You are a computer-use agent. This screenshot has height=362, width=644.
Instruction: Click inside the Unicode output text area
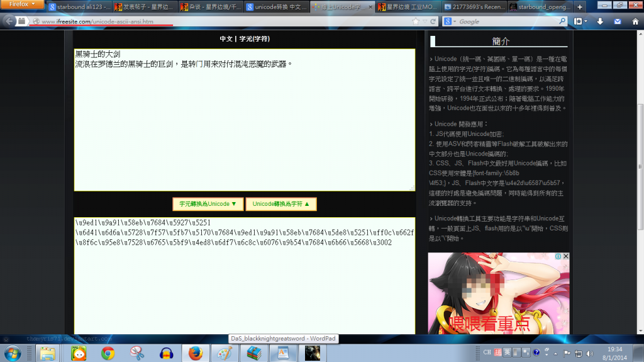pyautogui.click(x=244, y=283)
